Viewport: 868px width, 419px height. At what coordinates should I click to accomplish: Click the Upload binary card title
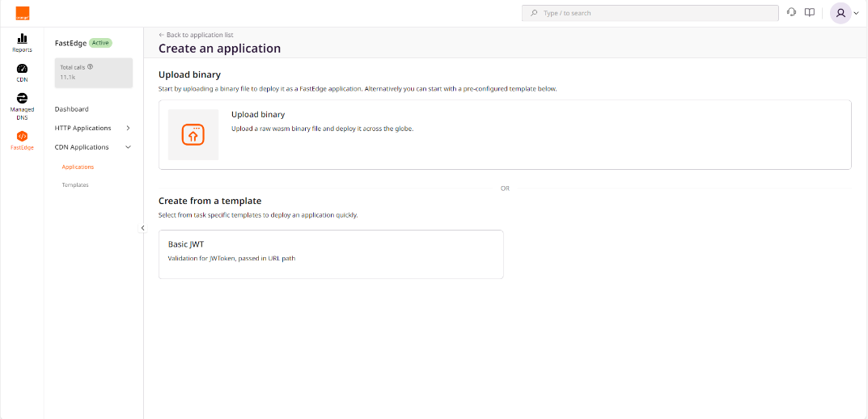coord(258,115)
